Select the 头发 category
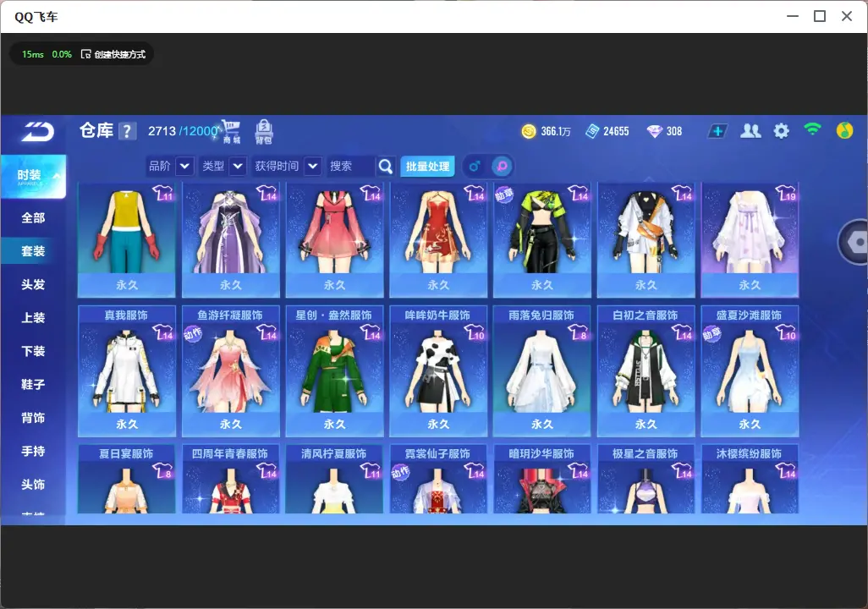The image size is (868, 609). (33, 284)
